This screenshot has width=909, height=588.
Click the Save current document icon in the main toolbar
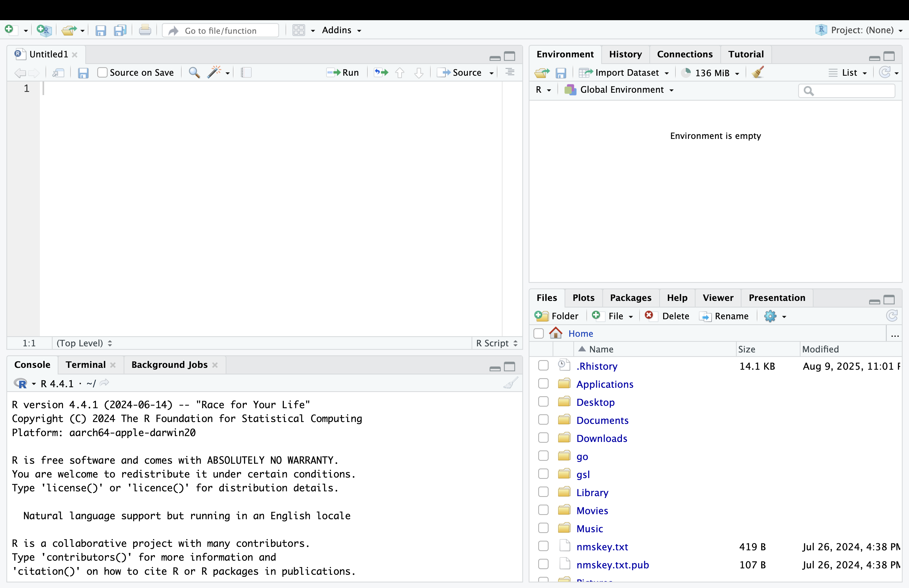coord(100,31)
